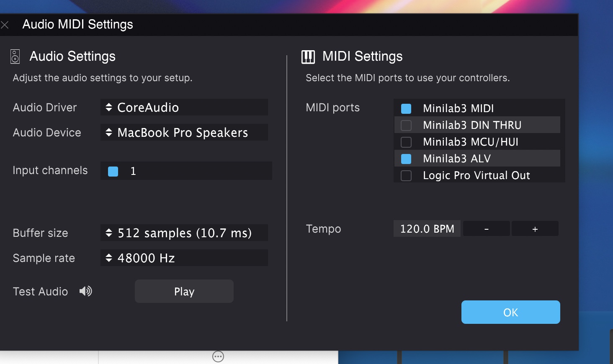Click the Audio Settings heading
The image size is (613, 364).
click(x=72, y=56)
